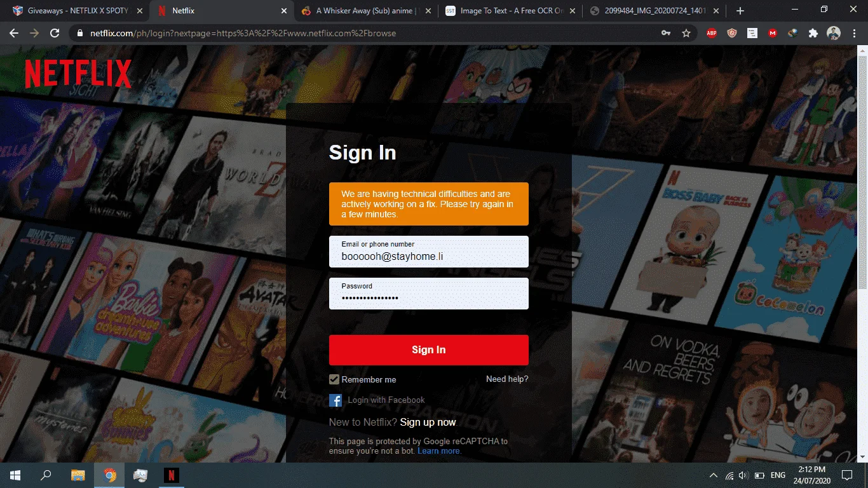Screen dimensions: 868x488
Task: Open File Explorer from the taskbar
Action: pos(78,475)
